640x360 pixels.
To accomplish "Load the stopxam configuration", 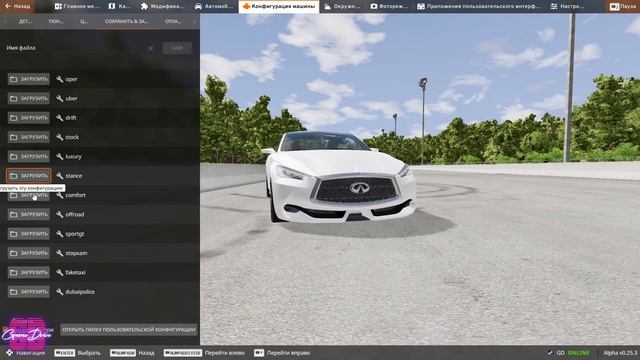I will (x=29, y=253).
